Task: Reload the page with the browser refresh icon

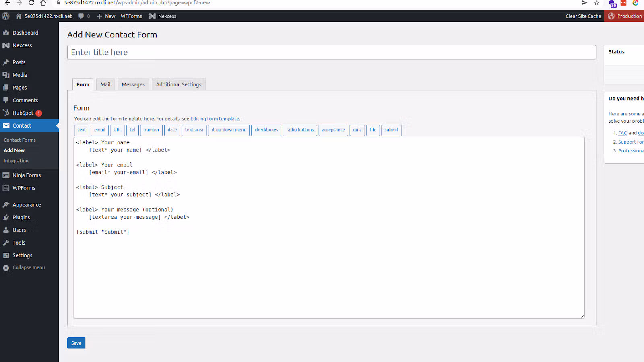Action: (x=32, y=3)
